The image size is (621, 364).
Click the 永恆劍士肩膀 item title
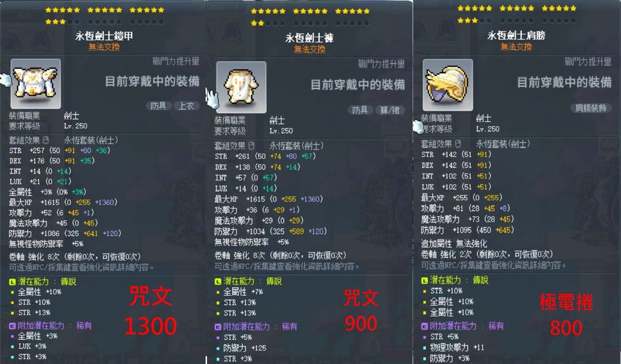point(516,36)
